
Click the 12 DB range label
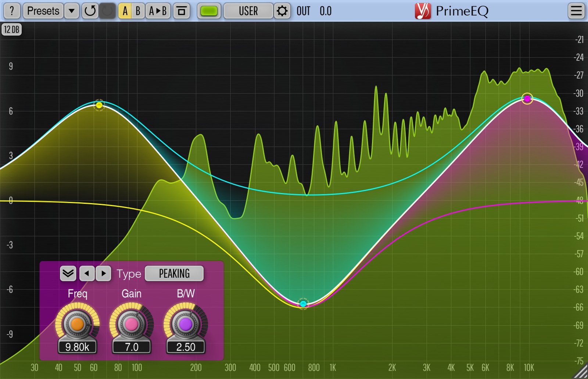pyautogui.click(x=11, y=29)
